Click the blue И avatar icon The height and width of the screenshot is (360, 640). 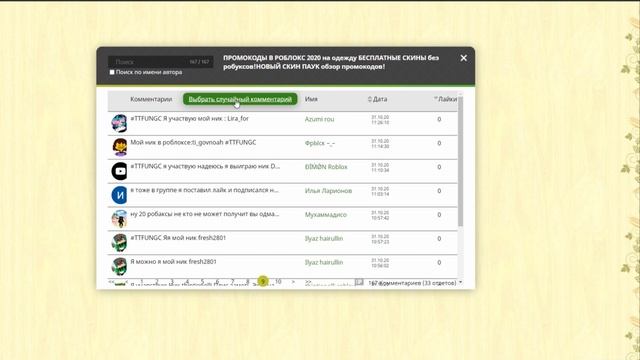point(120,195)
